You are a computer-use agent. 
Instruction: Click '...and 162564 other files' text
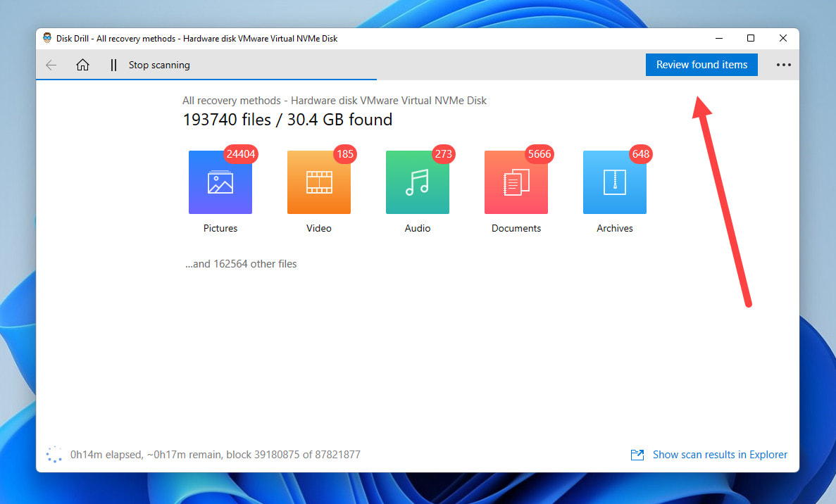click(241, 264)
